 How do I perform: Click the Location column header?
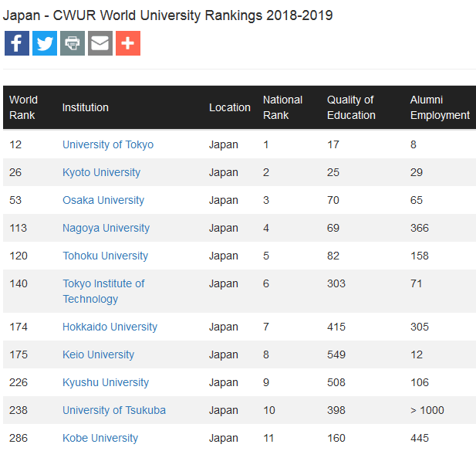pos(230,107)
